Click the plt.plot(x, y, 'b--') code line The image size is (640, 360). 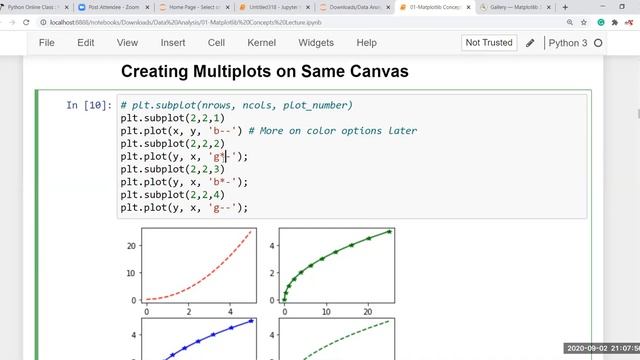pos(181,131)
